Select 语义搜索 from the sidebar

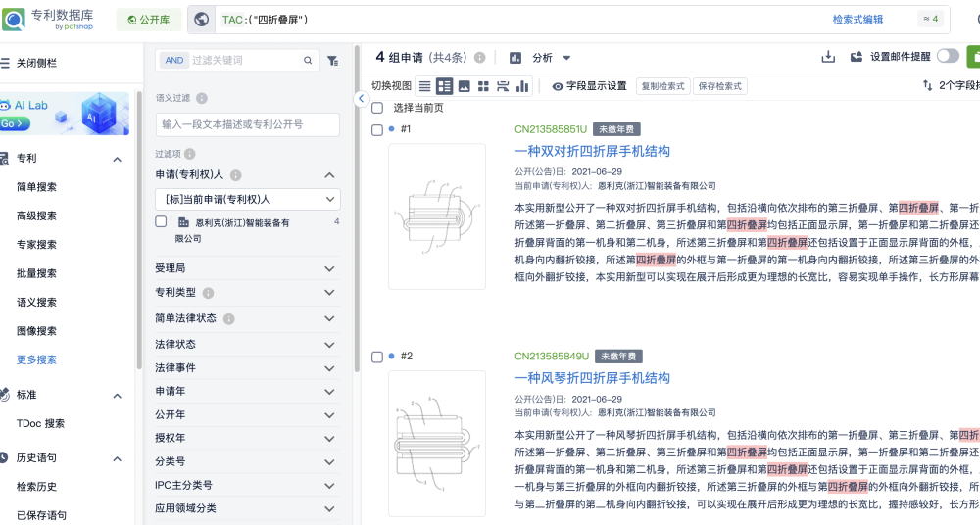36,302
